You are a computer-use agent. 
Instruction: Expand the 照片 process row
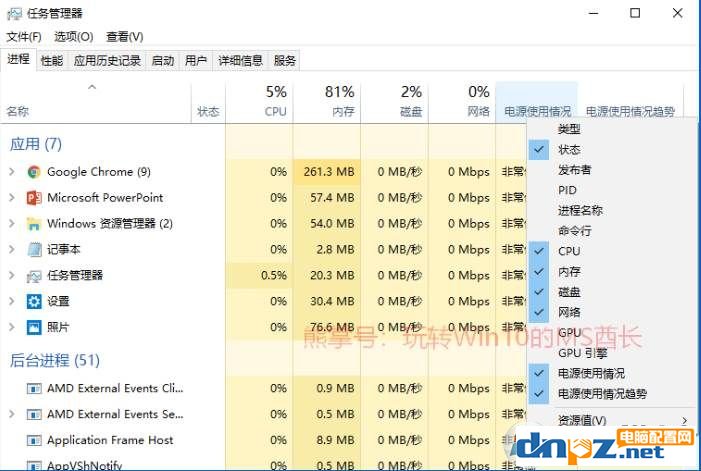pos(12,328)
